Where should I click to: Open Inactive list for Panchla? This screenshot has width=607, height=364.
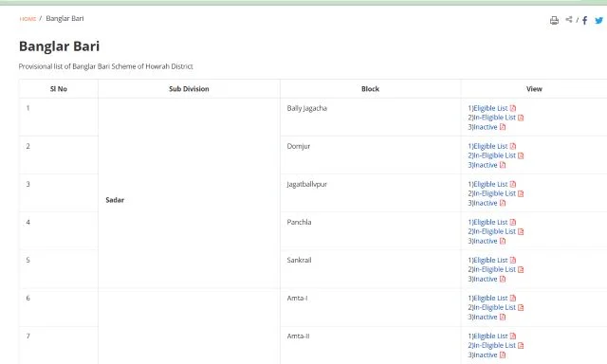(485, 241)
